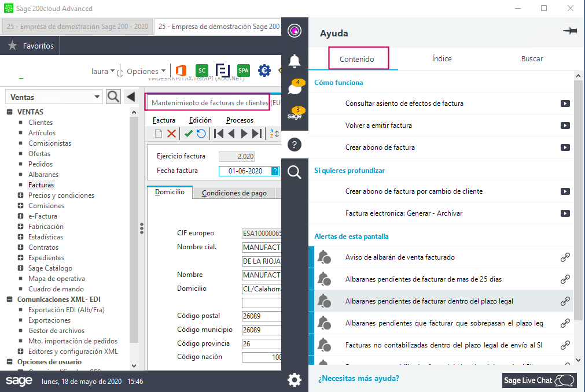Click the green checkmark save icon
Screen dimensions: 585x392
point(189,134)
